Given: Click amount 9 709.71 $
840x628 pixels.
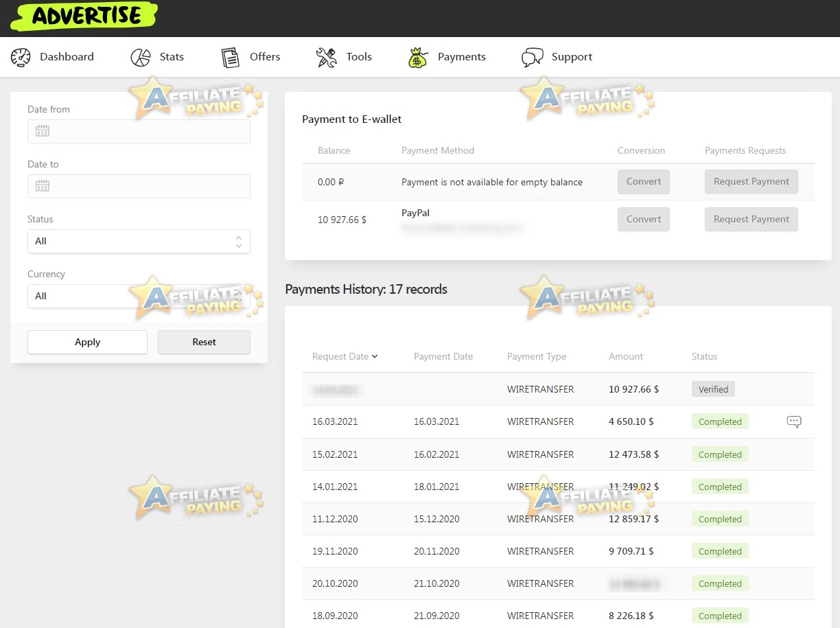Looking at the screenshot, I should point(631,551).
